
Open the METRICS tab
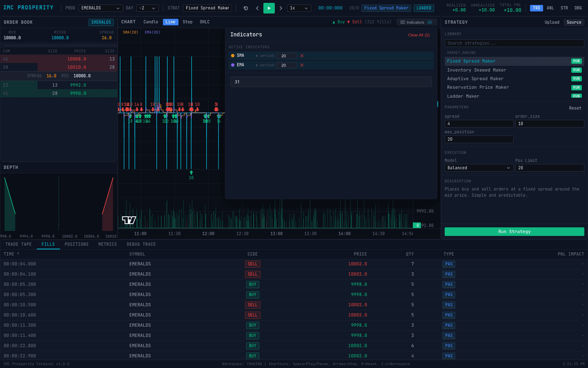coord(107,245)
